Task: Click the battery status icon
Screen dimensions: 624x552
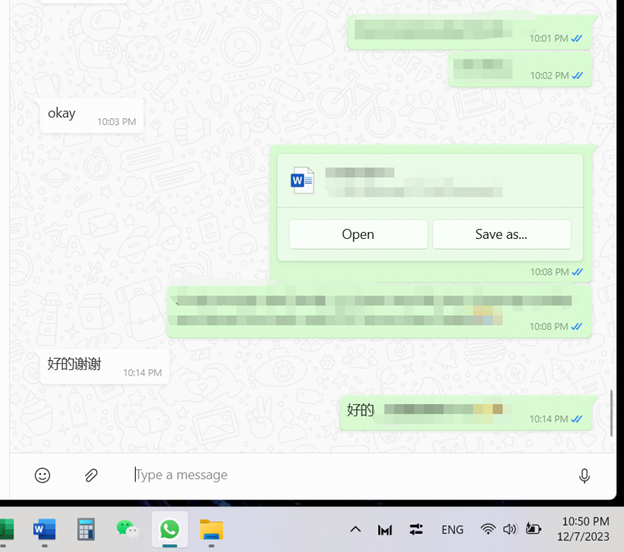Action: (534, 529)
